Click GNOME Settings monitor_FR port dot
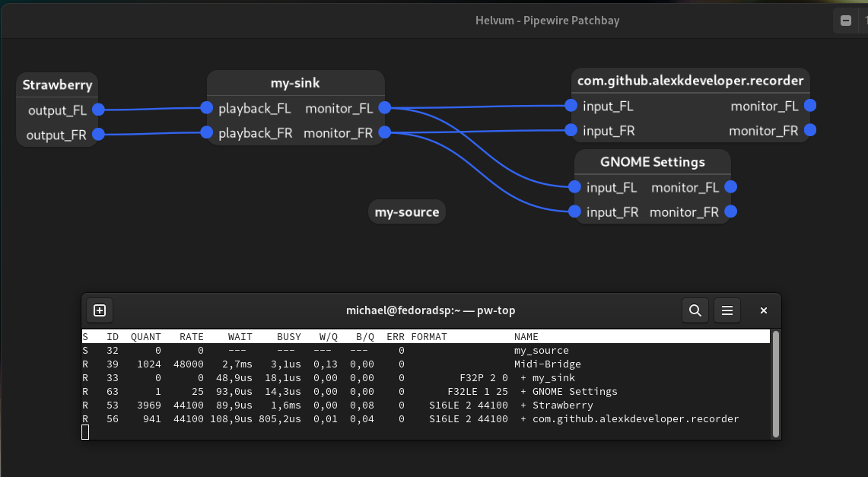The width and height of the screenshot is (868, 477). 731,211
